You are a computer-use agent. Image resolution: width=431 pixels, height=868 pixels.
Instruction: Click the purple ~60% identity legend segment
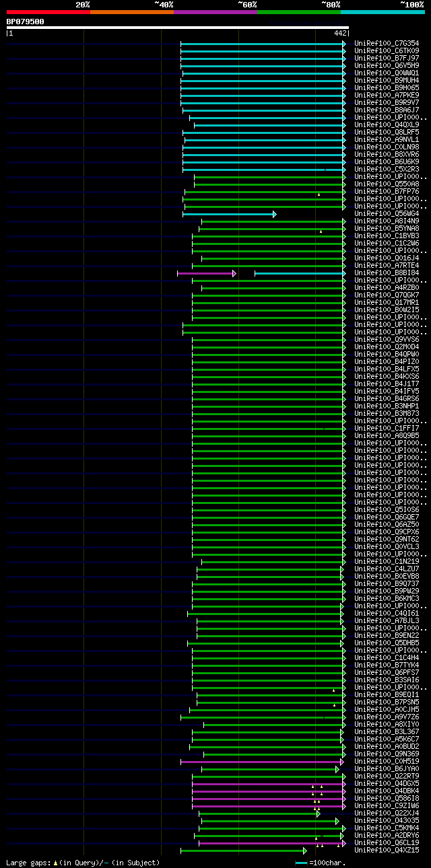[x=215, y=12]
